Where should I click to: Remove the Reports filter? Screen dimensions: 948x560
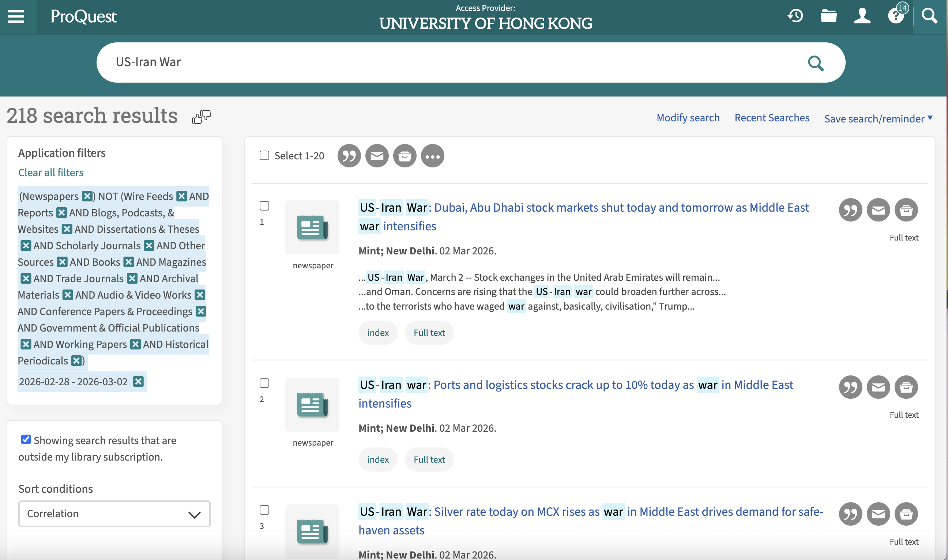coord(61,212)
